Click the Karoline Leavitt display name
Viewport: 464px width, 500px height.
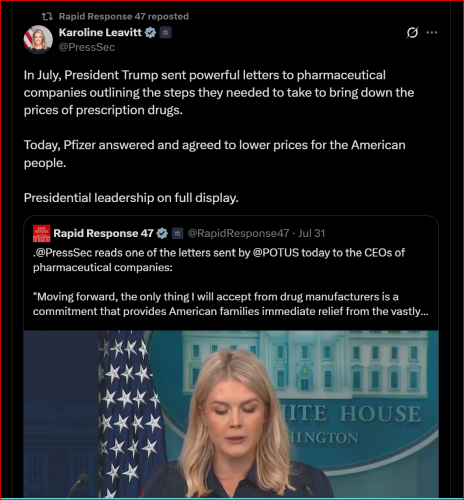pyautogui.click(x=100, y=33)
